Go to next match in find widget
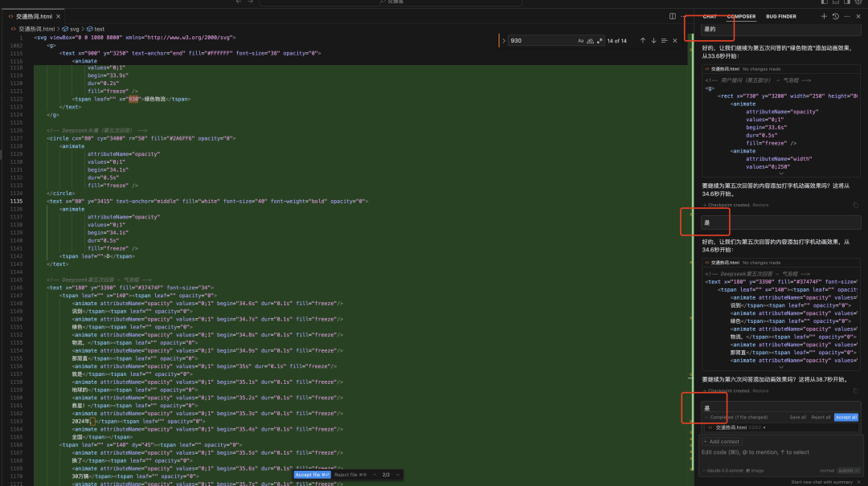Image resolution: width=868 pixels, height=486 pixels. 653,40
